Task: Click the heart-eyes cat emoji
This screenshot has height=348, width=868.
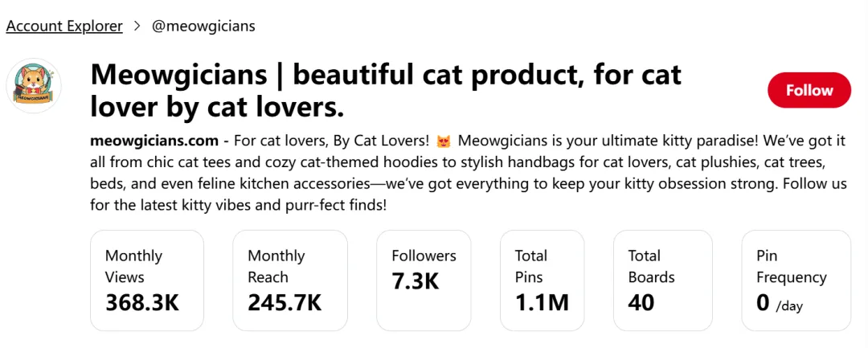Action: coord(443,141)
